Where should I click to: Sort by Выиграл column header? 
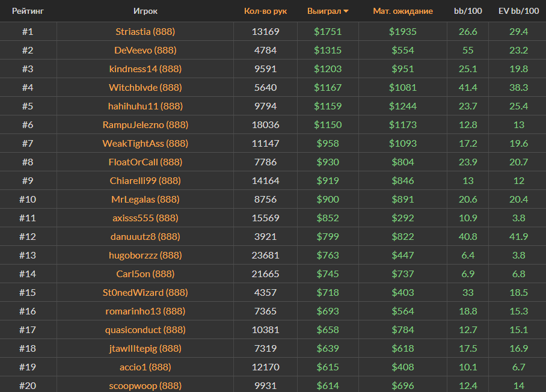tap(324, 11)
